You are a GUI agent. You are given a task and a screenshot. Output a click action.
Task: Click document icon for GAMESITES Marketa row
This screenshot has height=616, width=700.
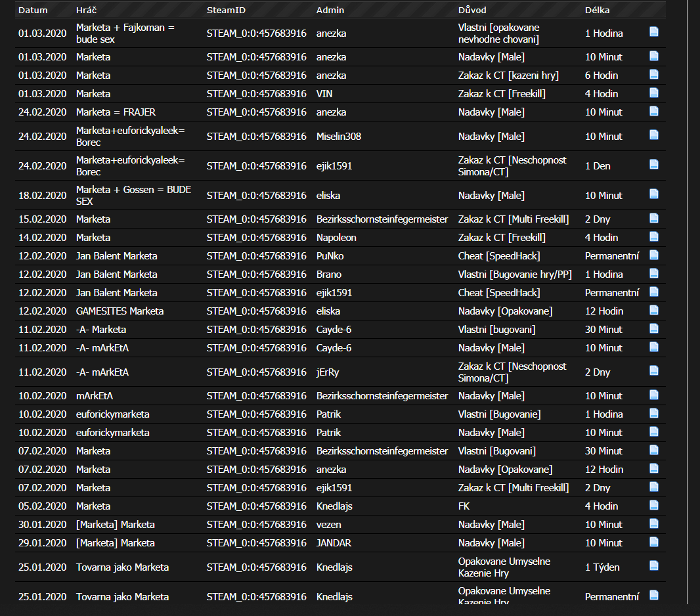pos(653,311)
